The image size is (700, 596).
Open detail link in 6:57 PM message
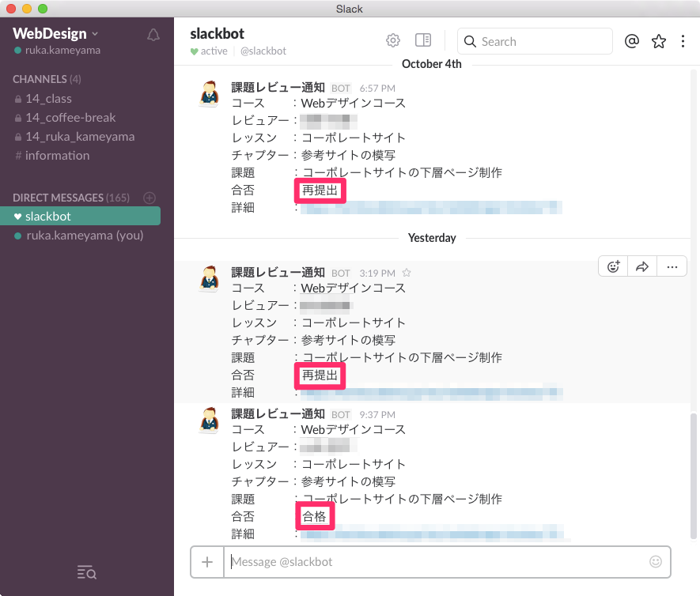coord(431,207)
